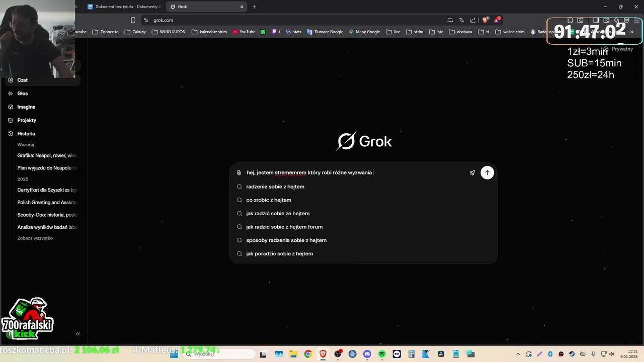Collapse the sidebar with double chevron

coord(78,334)
